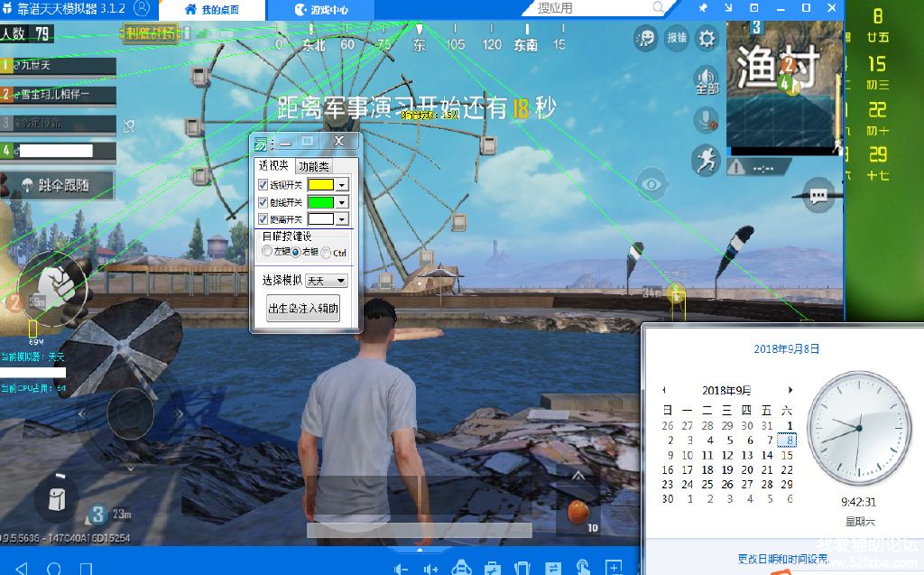The width and height of the screenshot is (924, 575).
Task: Click the green color swatch
Action: click(x=321, y=201)
